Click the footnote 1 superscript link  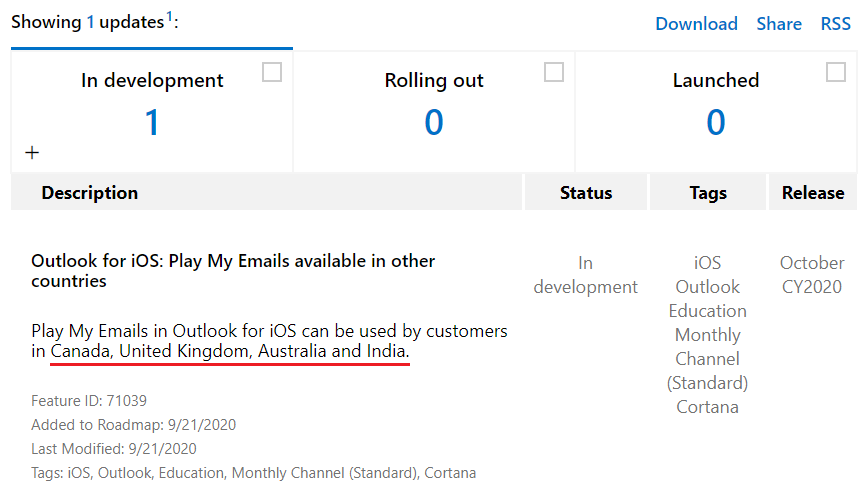pyautogui.click(x=170, y=16)
